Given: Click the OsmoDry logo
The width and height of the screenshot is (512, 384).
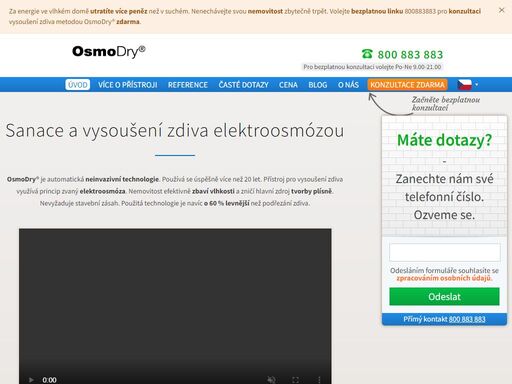Looking at the screenshot, I should (x=109, y=52).
